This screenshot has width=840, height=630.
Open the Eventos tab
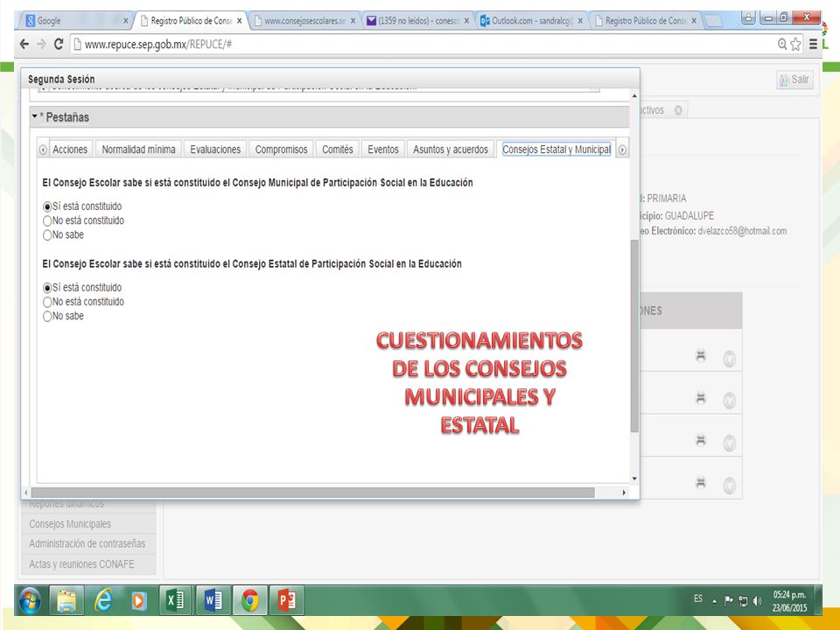coord(383,150)
